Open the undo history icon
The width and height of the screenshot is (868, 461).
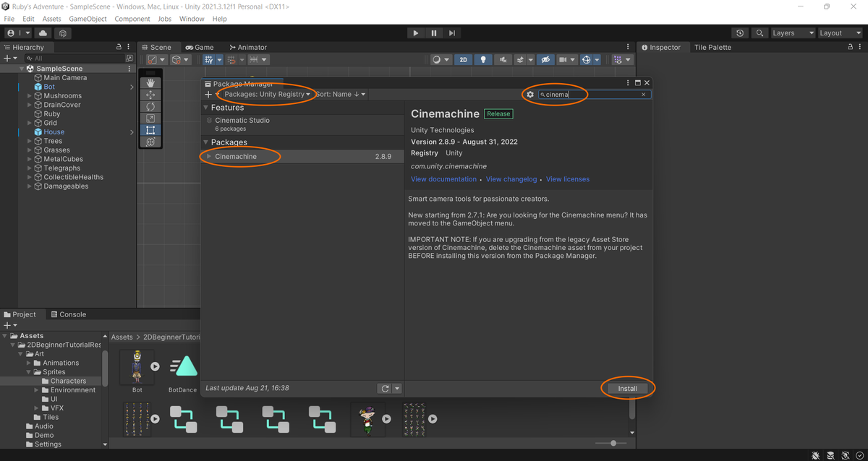[x=739, y=33]
